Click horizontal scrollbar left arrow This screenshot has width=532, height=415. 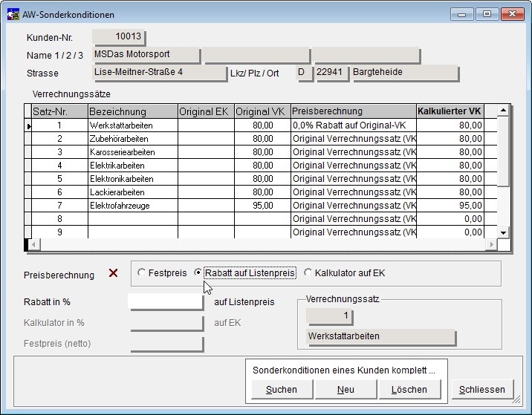(33, 244)
